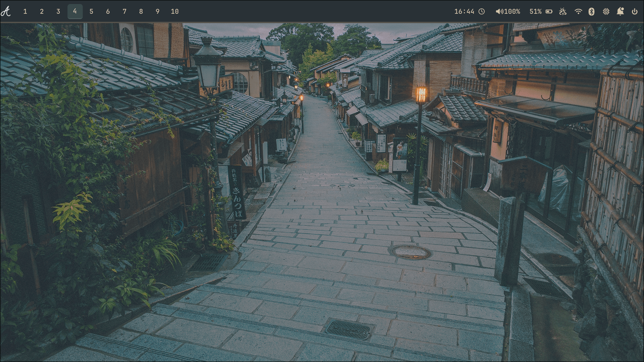Click the 16:44 clock time
644x362 pixels.
pyautogui.click(x=464, y=11)
